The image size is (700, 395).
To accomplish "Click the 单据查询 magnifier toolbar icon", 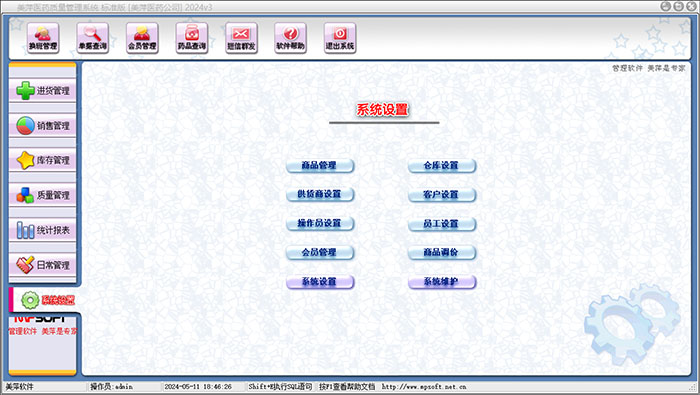I will click(92, 38).
